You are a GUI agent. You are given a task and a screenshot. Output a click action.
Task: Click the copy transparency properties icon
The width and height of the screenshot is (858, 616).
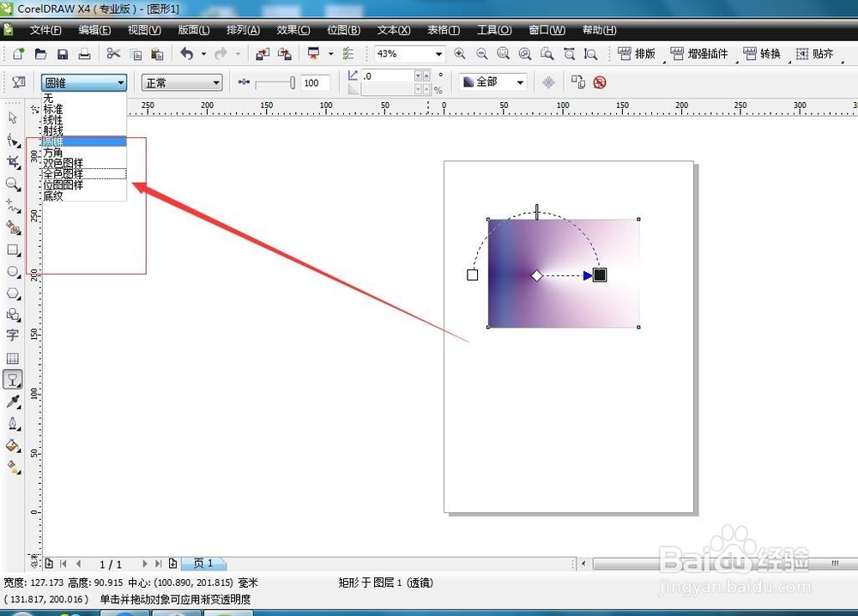click(x=577, y=82)
